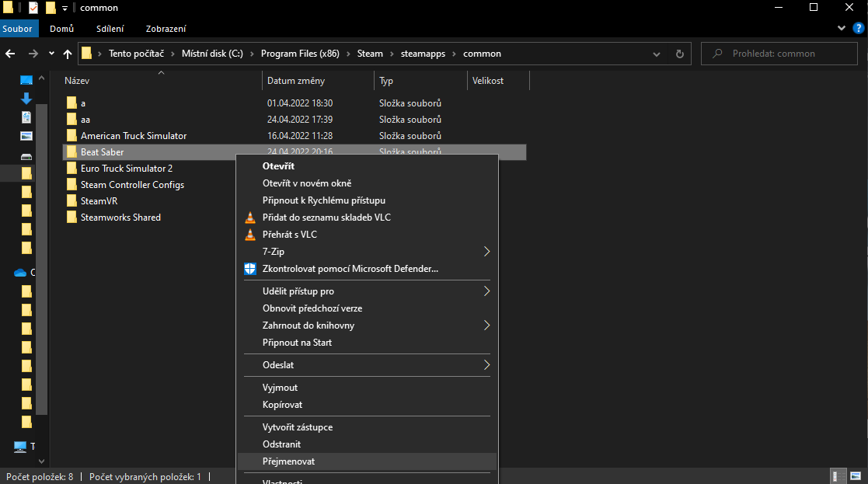
Task: Sort by Velikost column header
Action: pyautogui.click(x=488, y=81)
